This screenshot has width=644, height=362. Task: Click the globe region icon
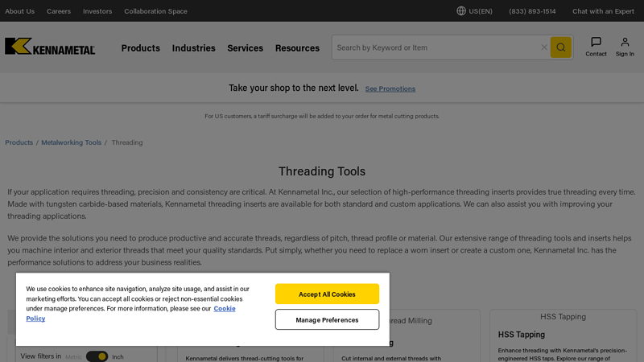[461, 11]
